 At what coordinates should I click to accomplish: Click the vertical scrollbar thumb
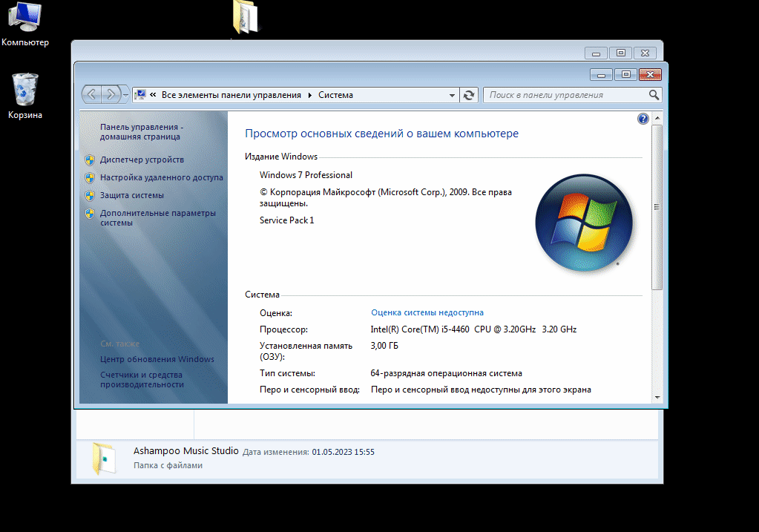click(x=657, y=207)
